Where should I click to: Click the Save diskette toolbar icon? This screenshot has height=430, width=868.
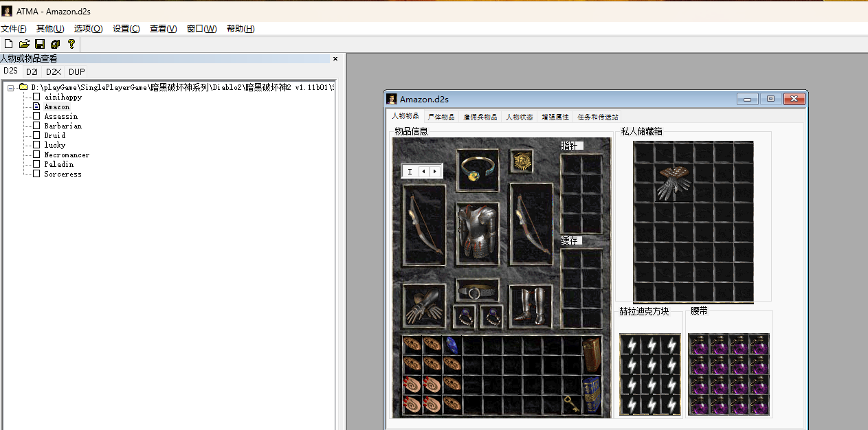(x=40, y=44)
